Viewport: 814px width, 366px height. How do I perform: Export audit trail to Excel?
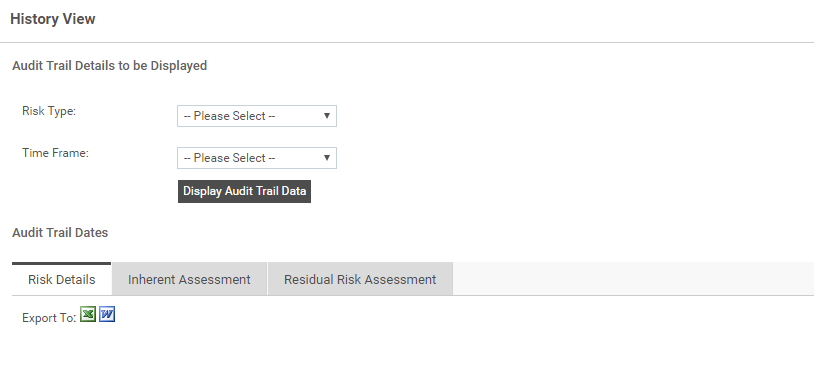point(88,315)
